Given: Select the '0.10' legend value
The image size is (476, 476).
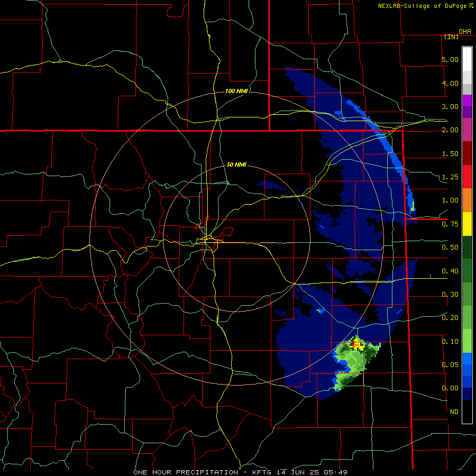Looking at the screenshot, I should [x=450, y=342].
